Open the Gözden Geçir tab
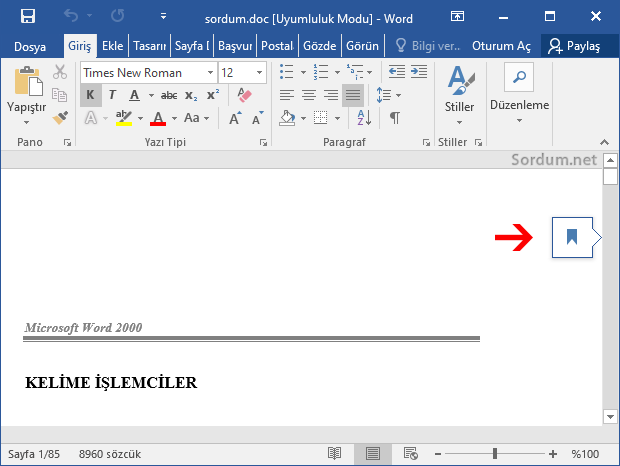Viewport: 620px width, 466px height. [x=319, y=46]
